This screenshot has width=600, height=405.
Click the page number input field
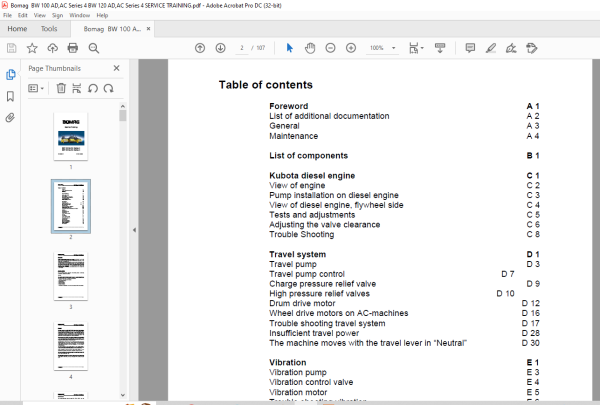242,48
